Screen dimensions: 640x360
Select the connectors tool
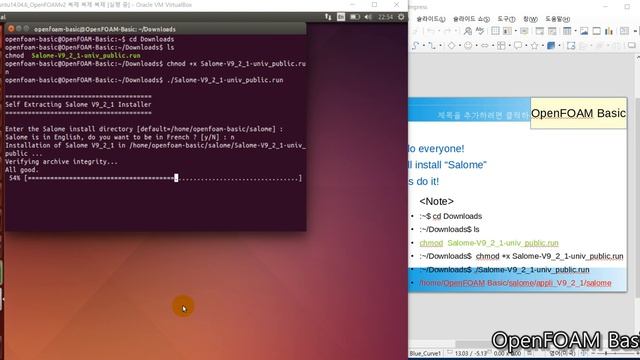click(x=431, y=46)
